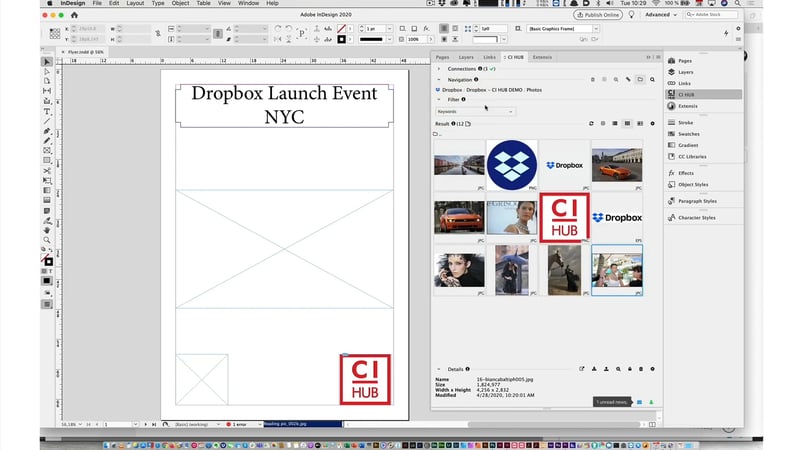Screen dimensions: 800x450
Task: Open Spotlight search in macOS menu bar
Action: [x=738, y=3]
